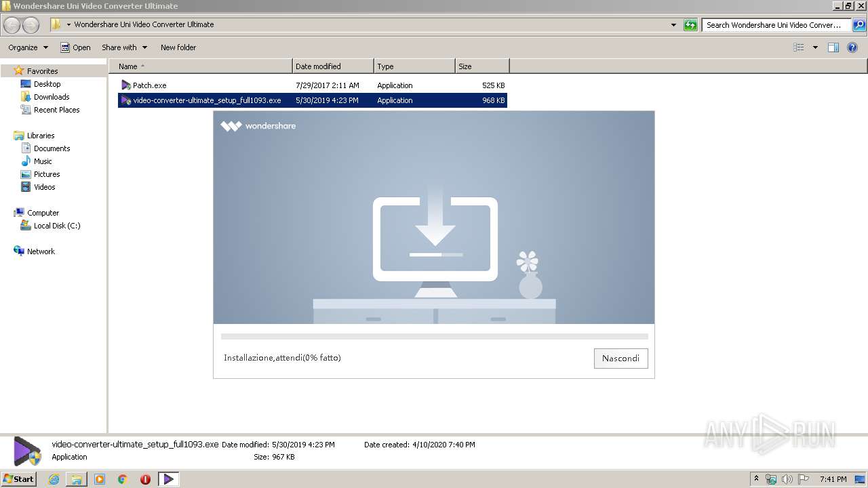
Task: Select the Patch.exe file icon
Action: tap(126, 85)
